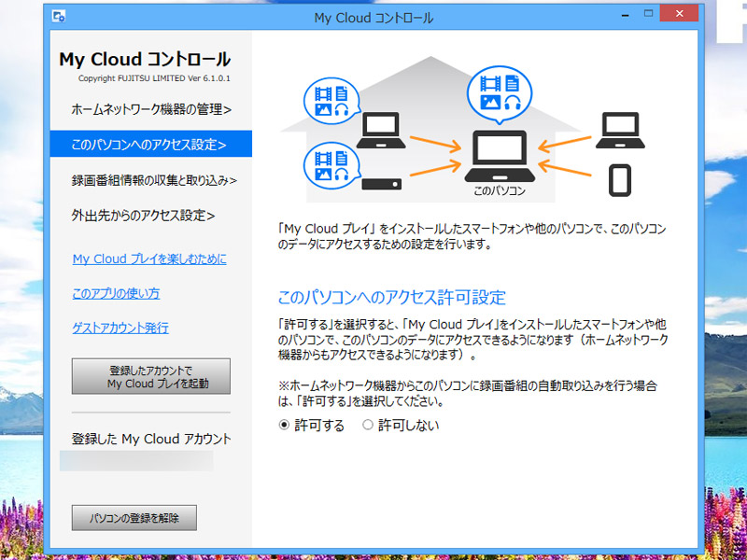The width and height of the screenshot is (747, 560).
Task: Click the My Cloud app icon in title bar
Action: coord(59,18)
